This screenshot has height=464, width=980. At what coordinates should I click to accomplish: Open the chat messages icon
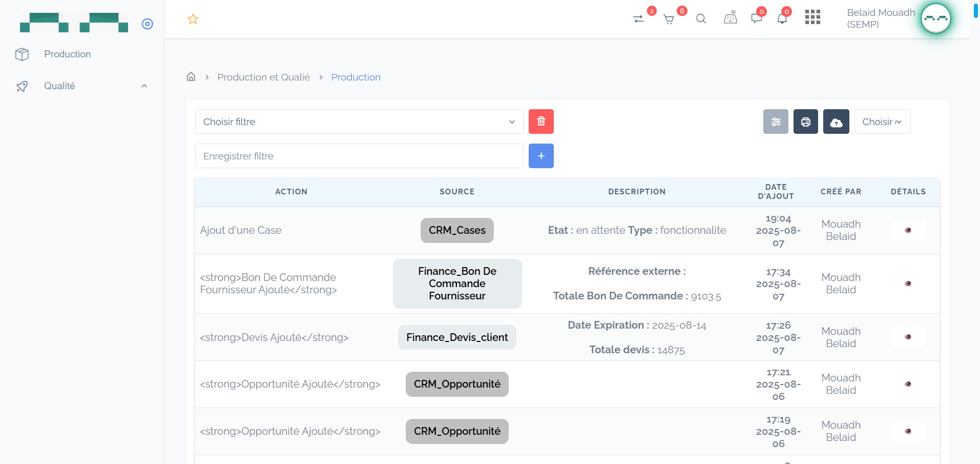(x=756, y=19)
